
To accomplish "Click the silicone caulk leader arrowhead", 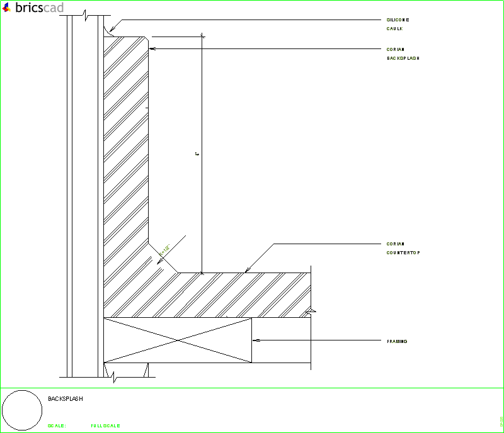I will (112, 30).
